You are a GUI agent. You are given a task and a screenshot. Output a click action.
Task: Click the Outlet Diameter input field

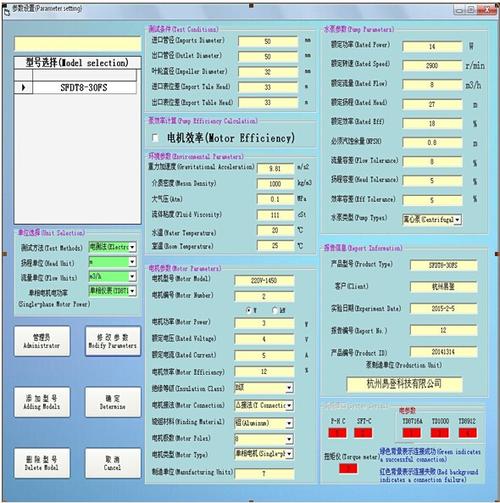(268, 57)
